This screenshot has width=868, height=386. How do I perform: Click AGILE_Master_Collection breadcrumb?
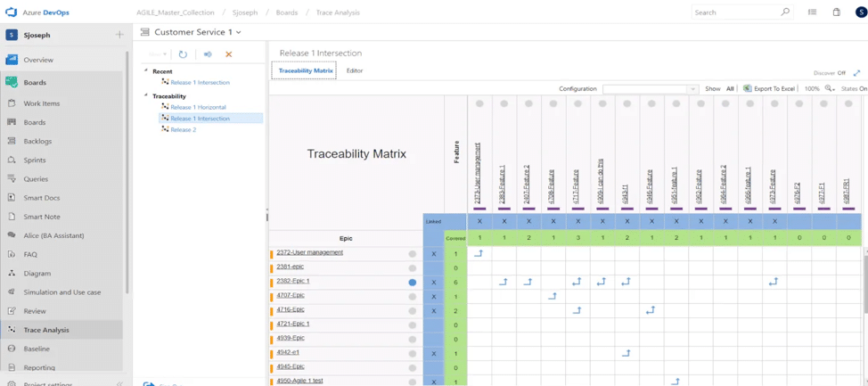tap(176, 12)
